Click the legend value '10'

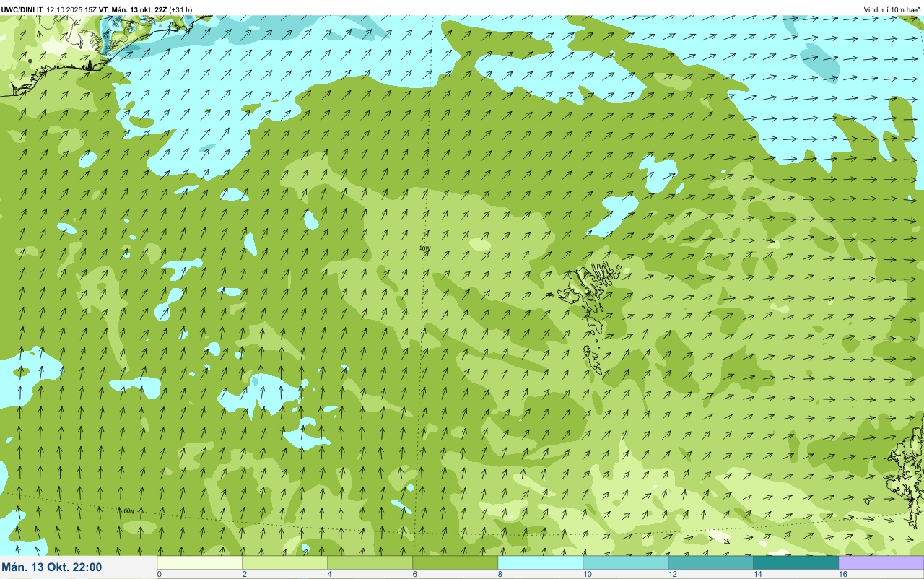[x=588, y=574]
